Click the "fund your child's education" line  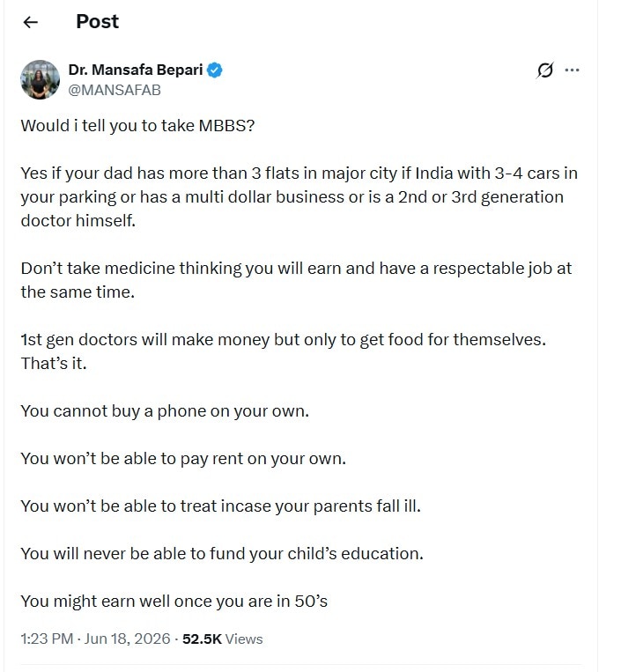pyautogui.click(x=222, y=554)
